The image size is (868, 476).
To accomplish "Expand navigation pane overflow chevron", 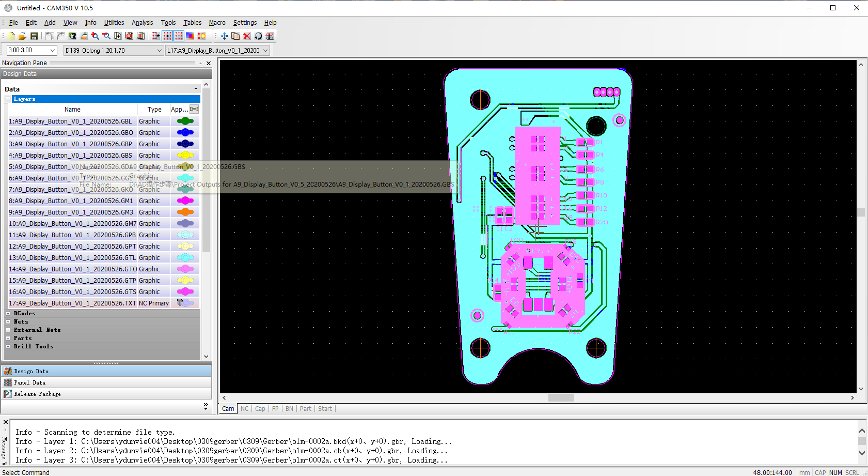I will 206,406.
